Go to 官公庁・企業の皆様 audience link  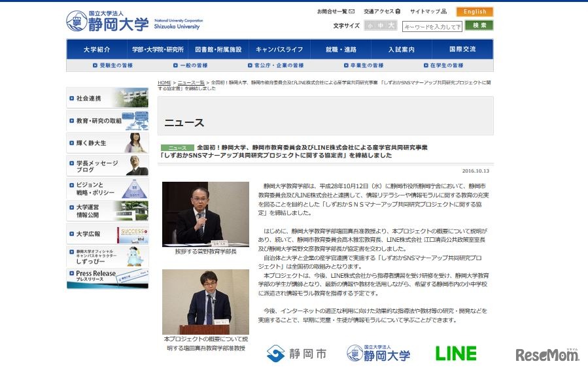pyautogui.click(x=275, y=65)
